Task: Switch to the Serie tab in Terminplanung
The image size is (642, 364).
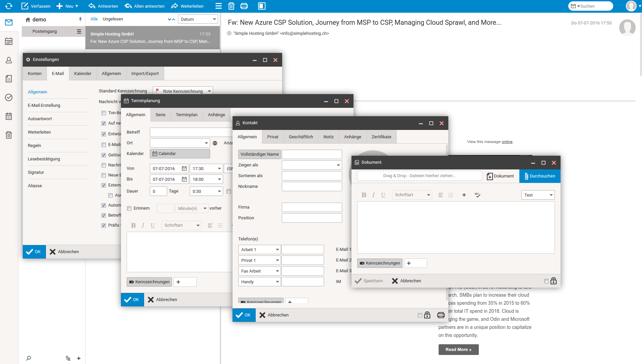Action: 160,115
